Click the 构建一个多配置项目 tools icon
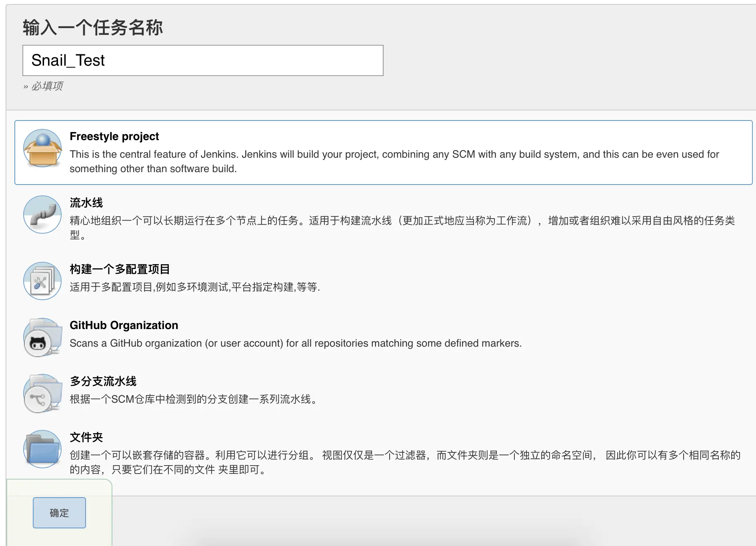This screenshot has height=546, width=756. [42, 281]
